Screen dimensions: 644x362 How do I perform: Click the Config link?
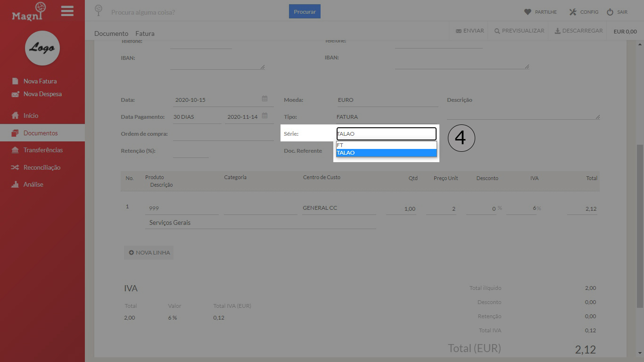pos(584,12)
